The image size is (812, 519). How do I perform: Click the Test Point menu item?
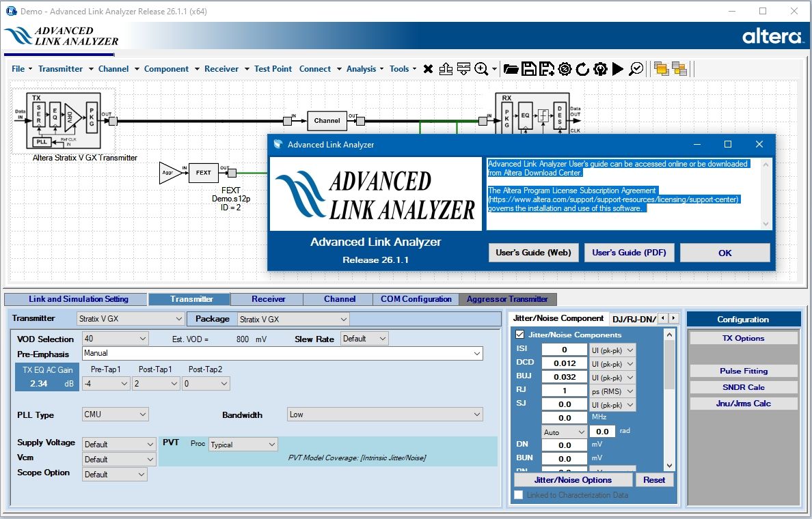[x=273, y=69]
